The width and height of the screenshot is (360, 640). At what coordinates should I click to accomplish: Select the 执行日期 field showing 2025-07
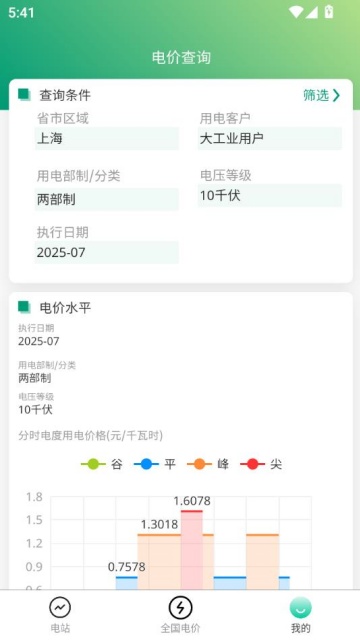pyautogui.click(x=107, y=252)
